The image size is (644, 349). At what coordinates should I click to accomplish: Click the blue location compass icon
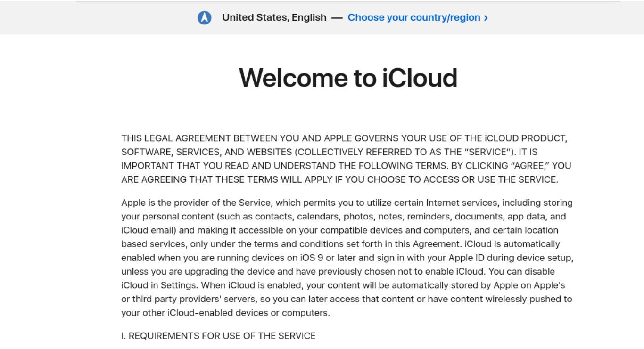(204, 18)
